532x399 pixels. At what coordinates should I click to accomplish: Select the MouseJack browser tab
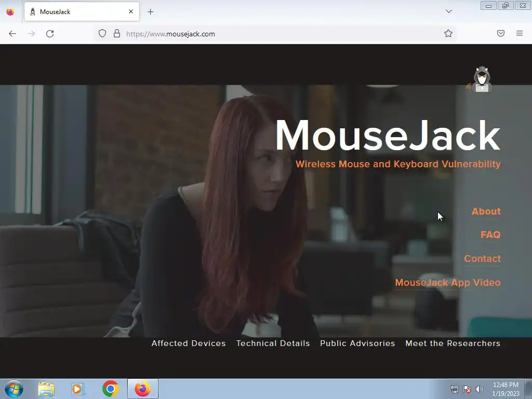point(82,11)
